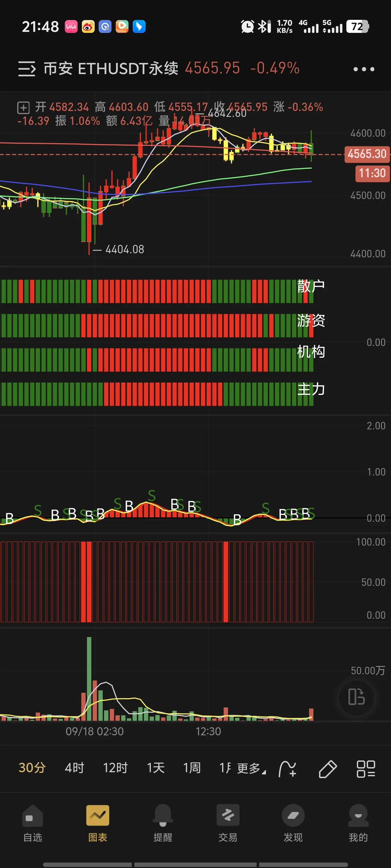Tap the 主力 indicator row label
Image resolution: width=391 pixels, height=868 pixels.
point(311,389)
